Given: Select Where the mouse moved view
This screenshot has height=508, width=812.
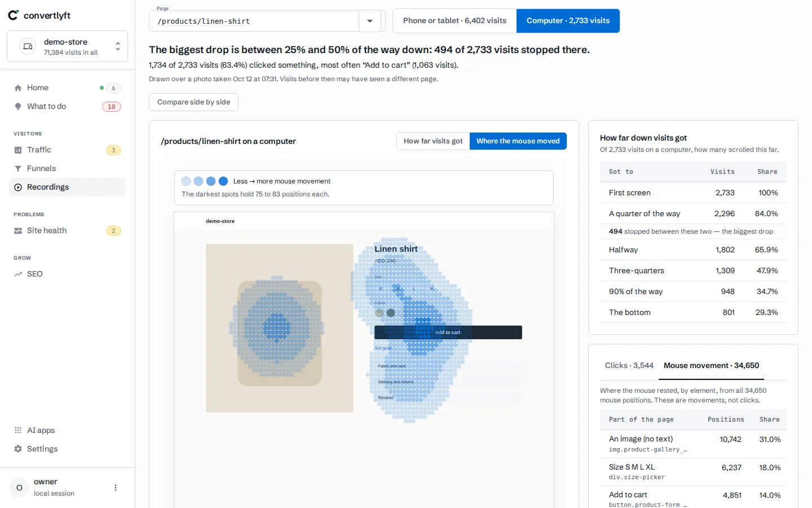Looking at the screenshot, I should coord(518,141).
